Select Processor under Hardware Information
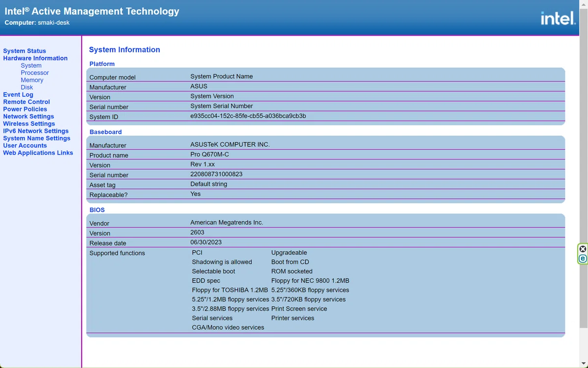Viewport: 588px width, 368px height. click(35, 73)
